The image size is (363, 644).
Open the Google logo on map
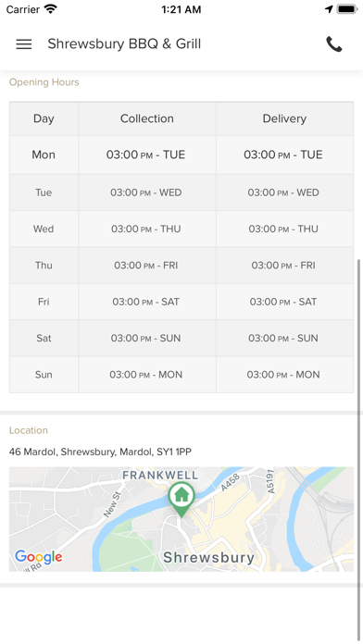pos(39,557)
